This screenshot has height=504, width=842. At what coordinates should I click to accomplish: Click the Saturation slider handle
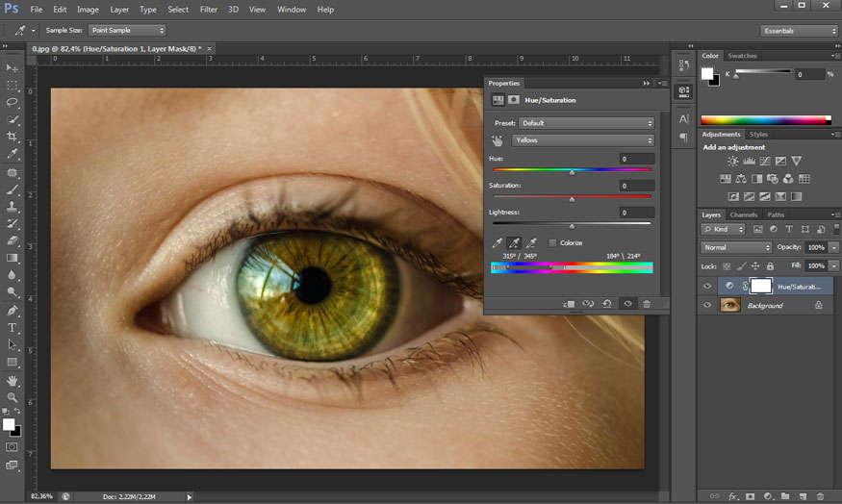[x=572, y=199]
